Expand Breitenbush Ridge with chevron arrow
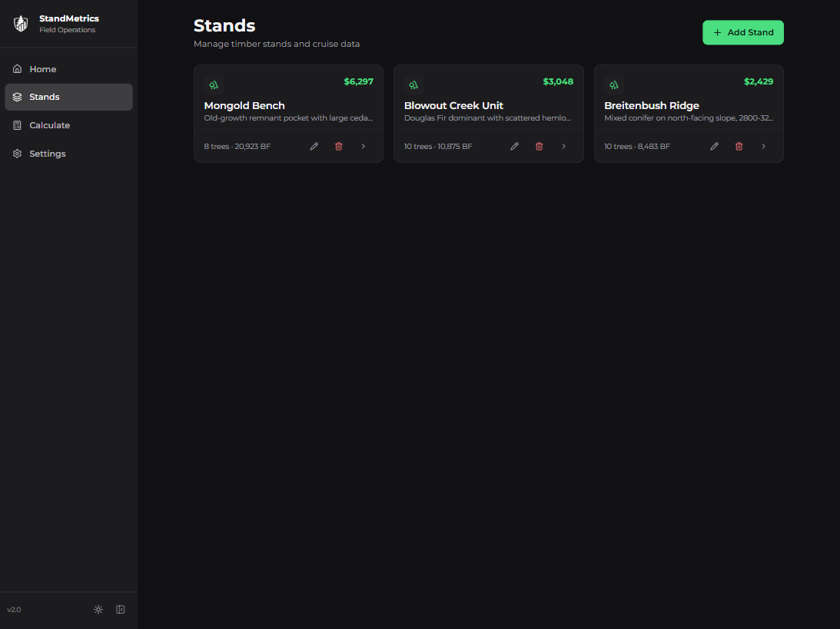This screenshot has height=629, width=840. (763, 146)
